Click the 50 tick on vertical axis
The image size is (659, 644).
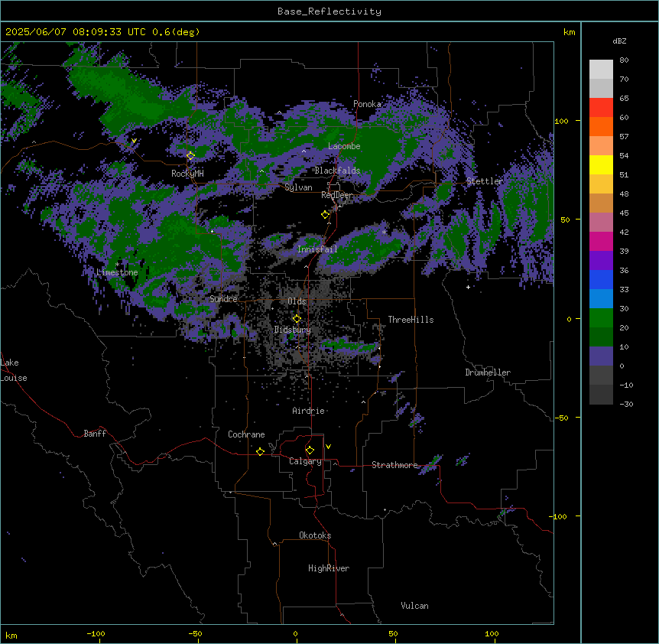click(x=565, y=220)
